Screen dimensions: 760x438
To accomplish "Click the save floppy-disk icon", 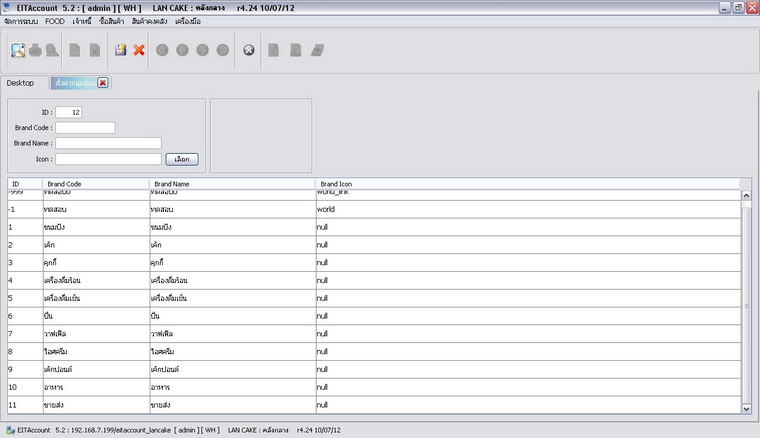I will (x=121, y=50).
